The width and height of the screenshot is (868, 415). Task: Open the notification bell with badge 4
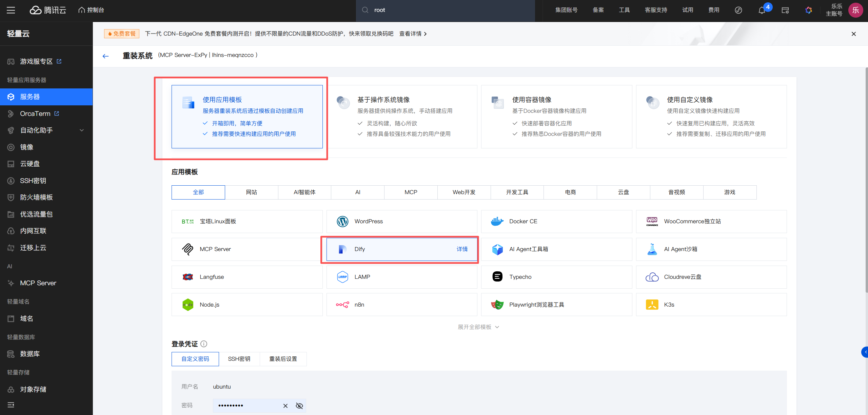[762, 10]
